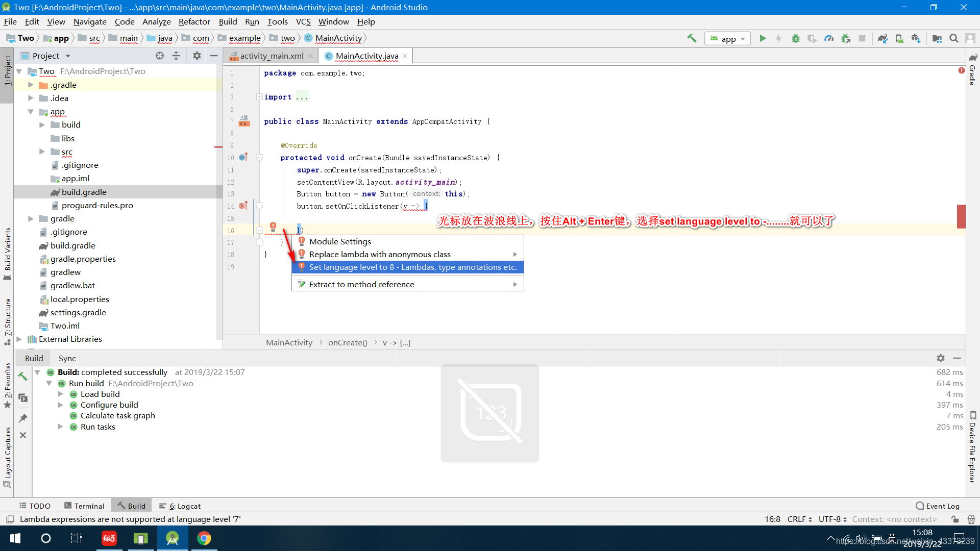The height and width of the screenshot is (551, 980).
Task: Open the VCS menu
Action: tap(303, 21)
